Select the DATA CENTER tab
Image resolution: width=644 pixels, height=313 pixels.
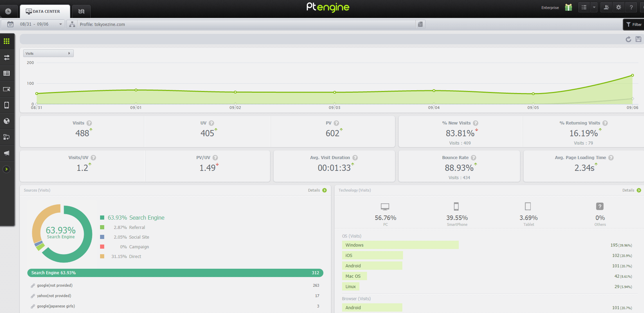45,11
